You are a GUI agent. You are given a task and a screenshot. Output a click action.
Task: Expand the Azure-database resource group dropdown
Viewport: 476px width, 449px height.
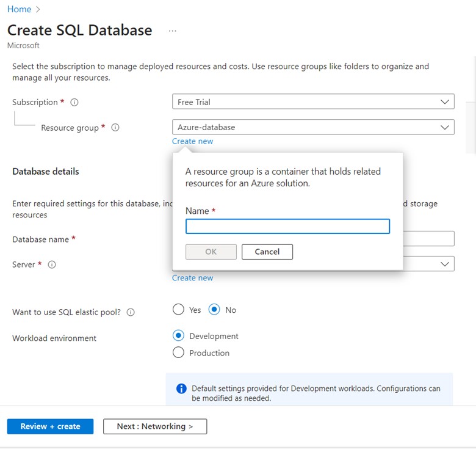[313, 127]
